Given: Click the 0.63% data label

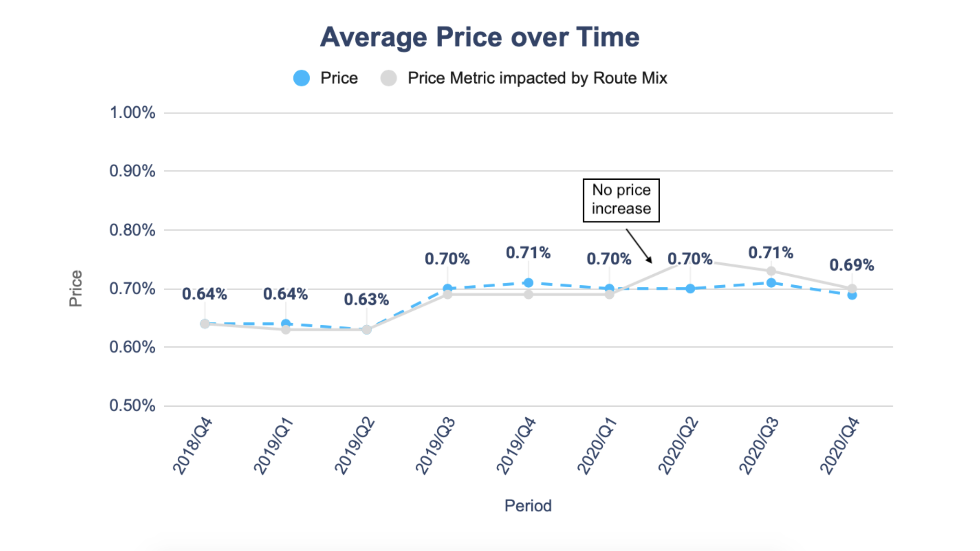Looking at the screenshot, I should (366, 300).
